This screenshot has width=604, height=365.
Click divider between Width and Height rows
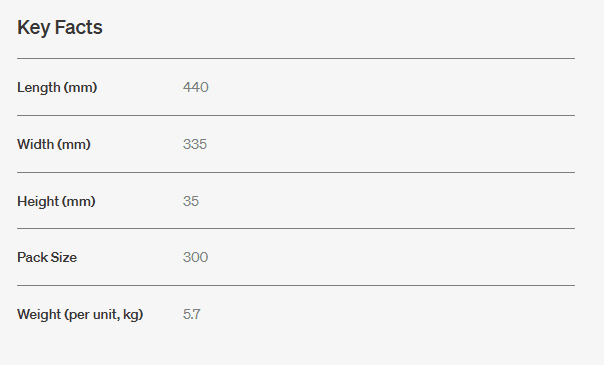[296, 172]
